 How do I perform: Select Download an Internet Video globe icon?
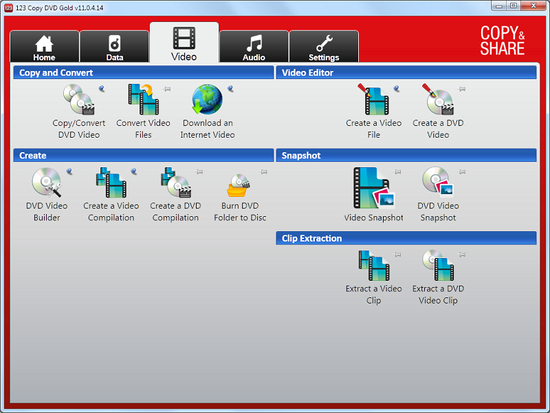point(207,100)
